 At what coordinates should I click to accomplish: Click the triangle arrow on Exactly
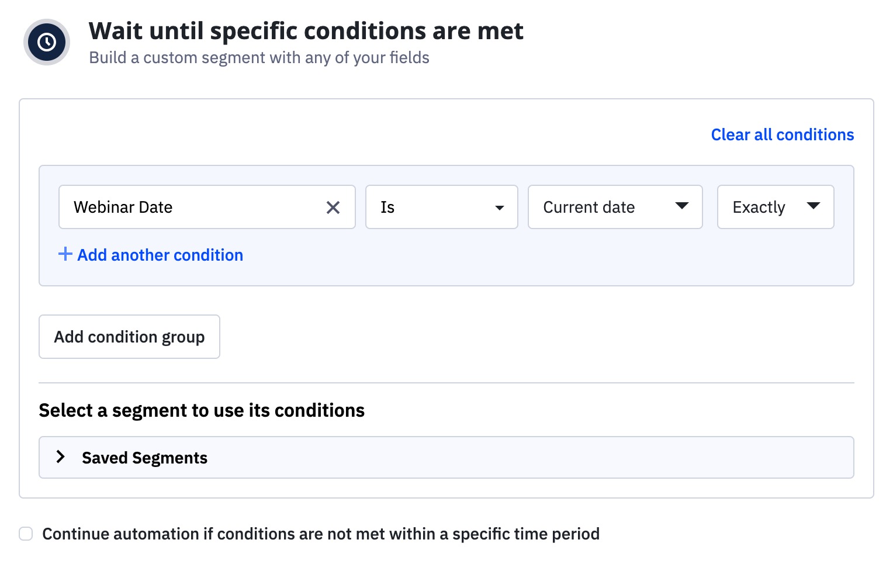pos(813,206)
